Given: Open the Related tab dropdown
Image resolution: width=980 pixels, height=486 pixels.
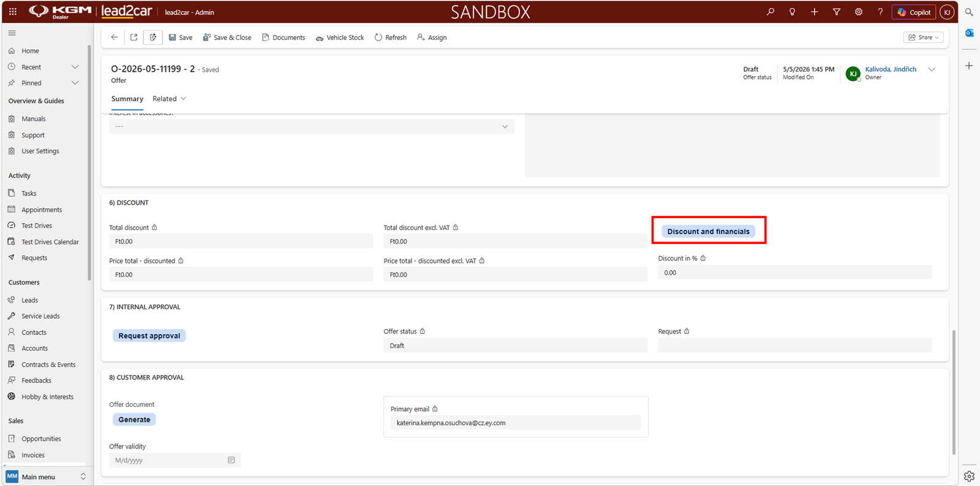Looking at the screenshot, I should (170, 99).
